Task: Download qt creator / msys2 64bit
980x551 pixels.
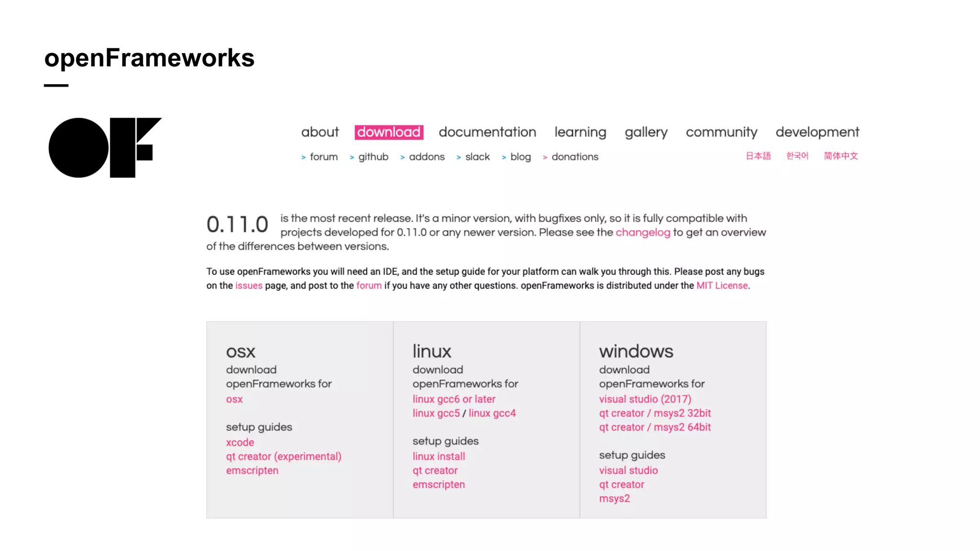Action: click(x=655, y=427)
